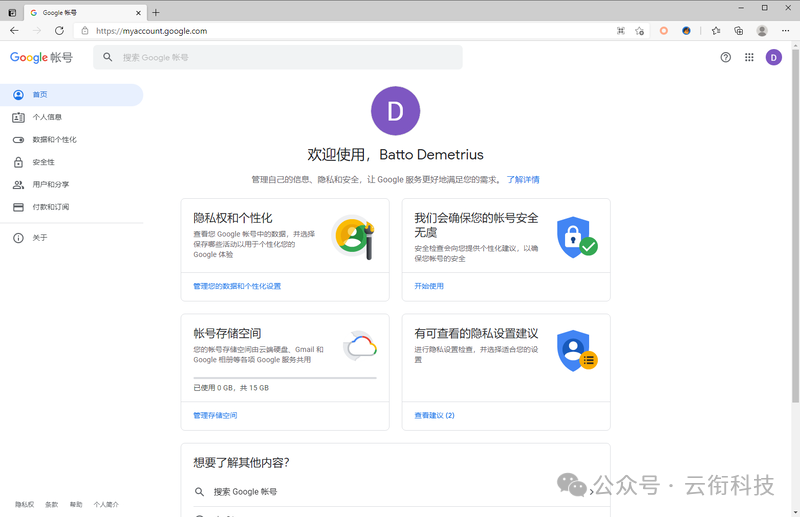
Task: Open 关于 in the sidebar
Action: [71, 237]
